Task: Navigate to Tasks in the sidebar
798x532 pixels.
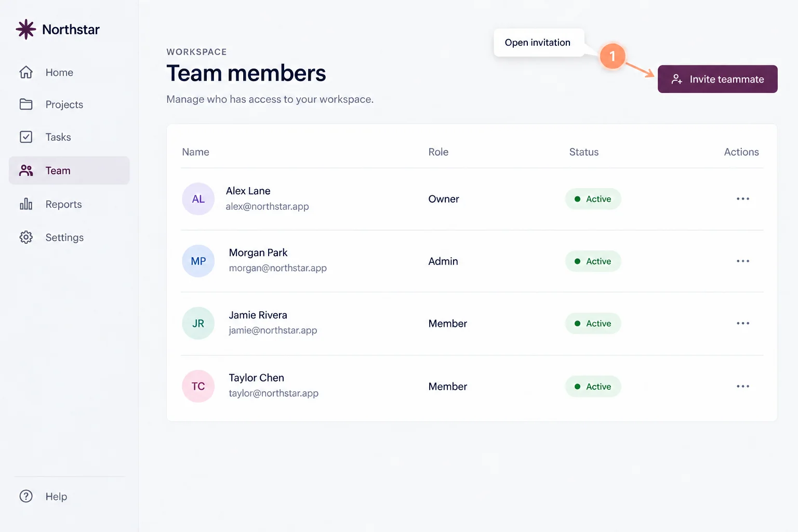Action: tap(69, 137)
